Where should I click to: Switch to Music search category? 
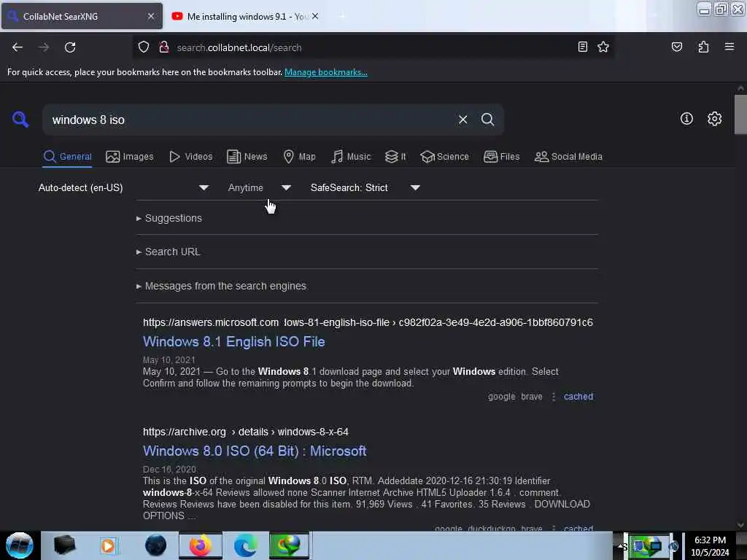(351, 157)
